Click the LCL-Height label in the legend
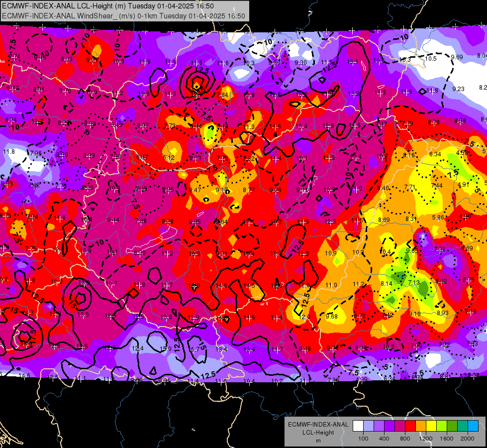Image resolution: width=487 pixels, height=448 pixels. (318, 433)
